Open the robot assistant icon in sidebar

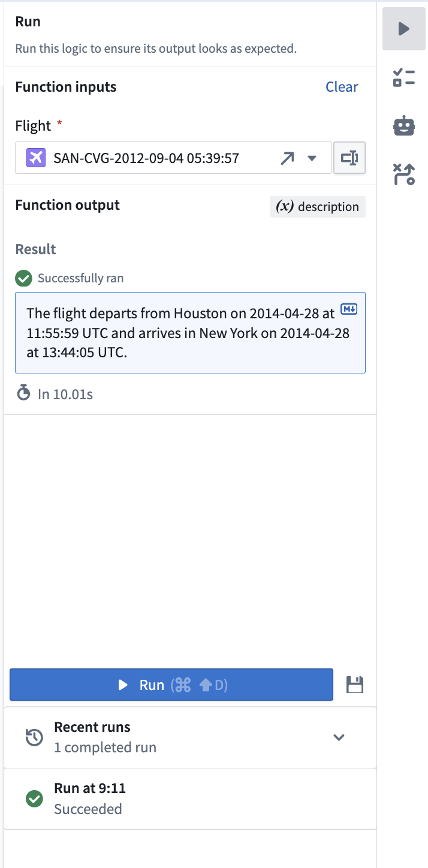coord(404,126)
